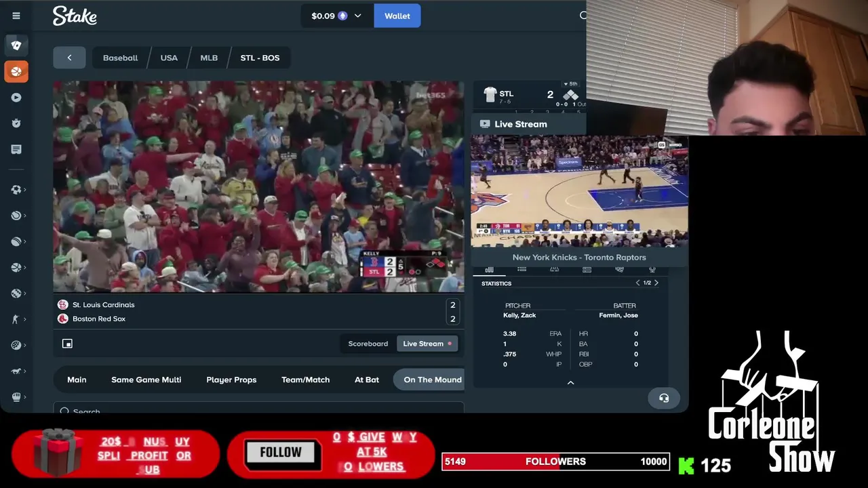Click the picture-in-picture icon under the video
Viewport: 868px width, 488px height.
[67, 344]
